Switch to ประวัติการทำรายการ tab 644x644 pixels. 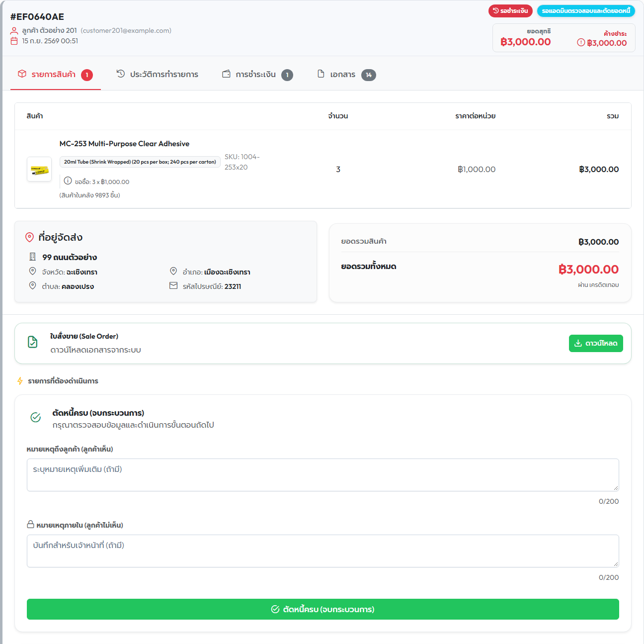(x=157, y=75)
